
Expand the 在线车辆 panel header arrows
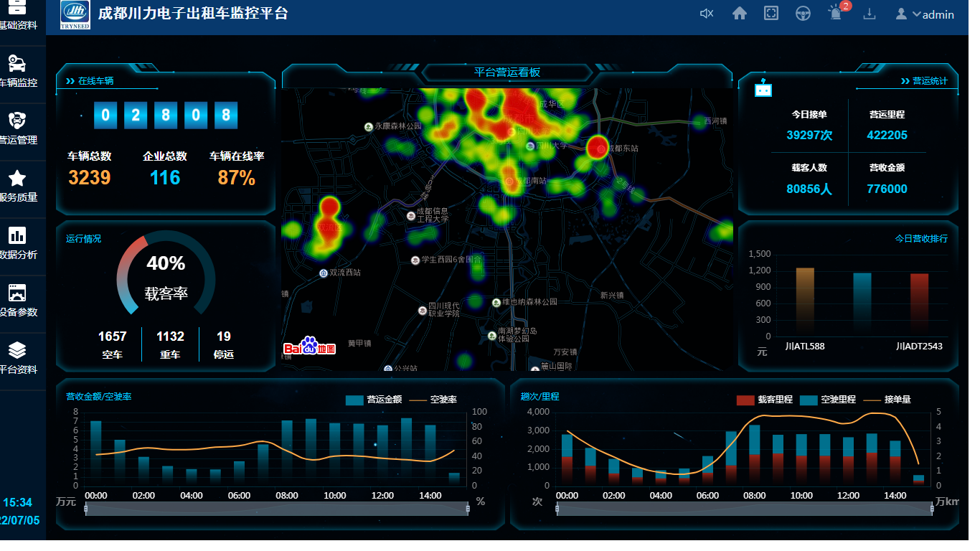pyautogui.click(x=70, y=81)
